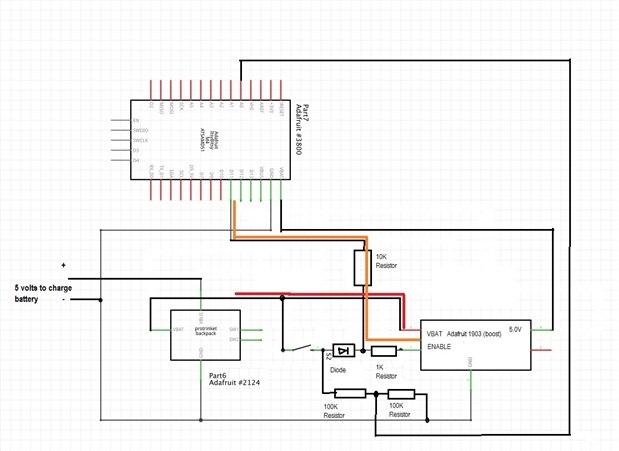Click the 'pro trinket backpack' text
This screenshot has width=619, height=451.
pyautogui.click(x=206, y=331)
